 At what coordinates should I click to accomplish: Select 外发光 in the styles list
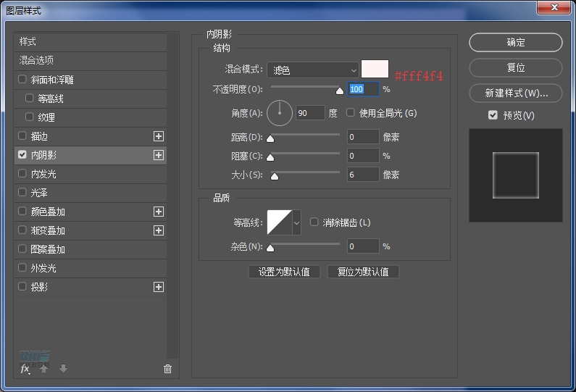pyautogui.click(x=43, y=268)
